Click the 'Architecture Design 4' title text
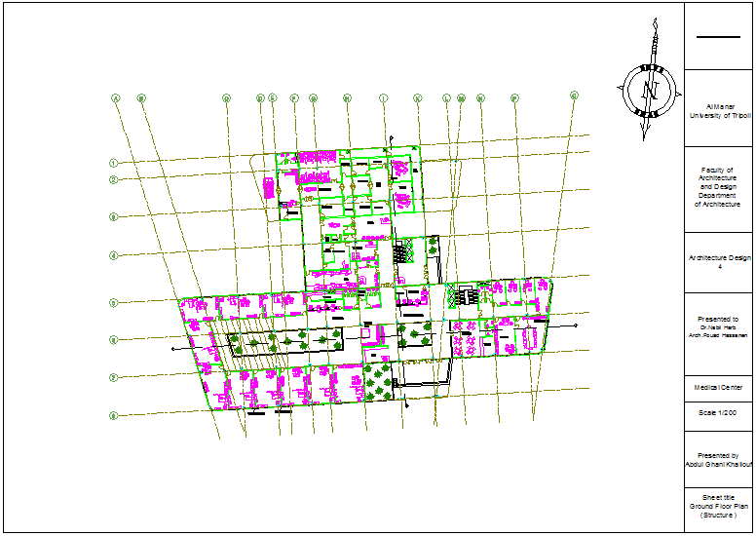This screenshot has width=756, height=536. pyautogui.click(x=720, y=262)
